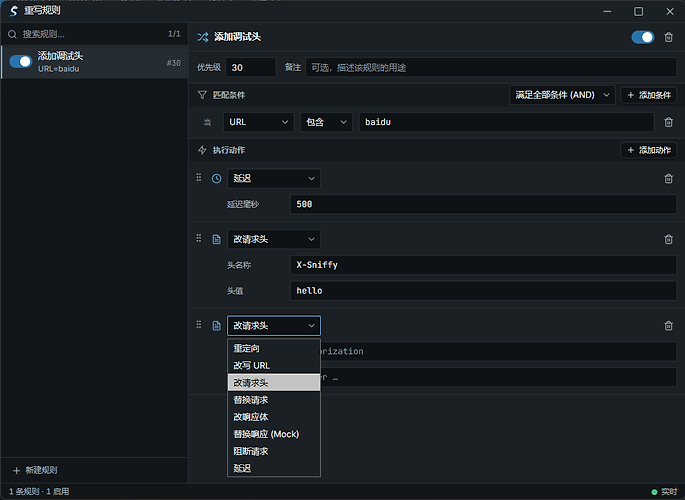
Task: Click the 延迟毫秒 field showing 500
Action: tap(484, 204)
